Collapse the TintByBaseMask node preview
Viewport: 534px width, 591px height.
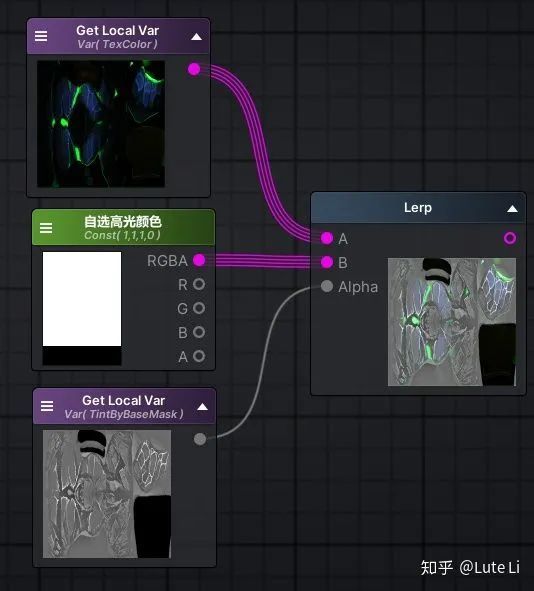[x=202, y=407]
